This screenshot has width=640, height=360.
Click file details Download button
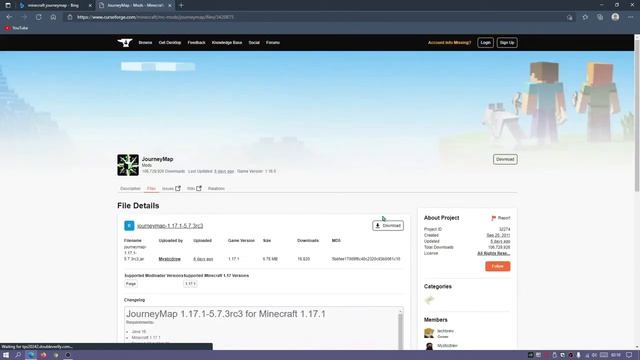pyautogui.click(x=388, y=225)
